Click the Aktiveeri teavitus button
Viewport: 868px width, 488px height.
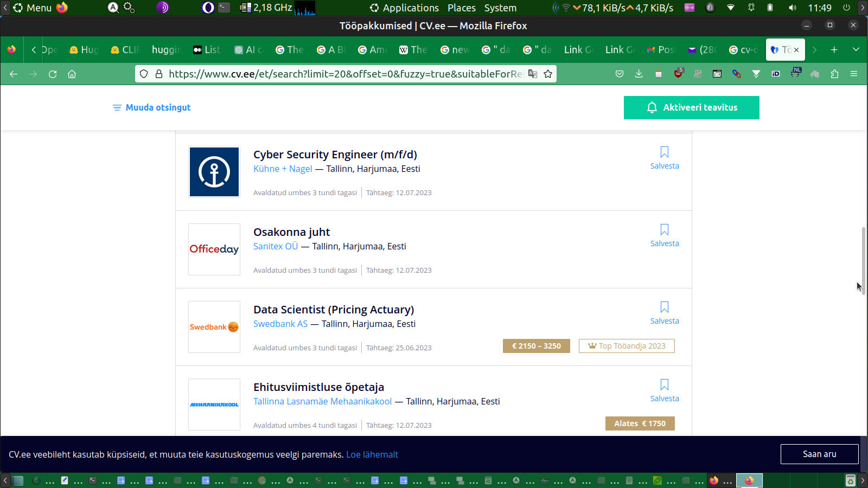[x=692, y=107]
